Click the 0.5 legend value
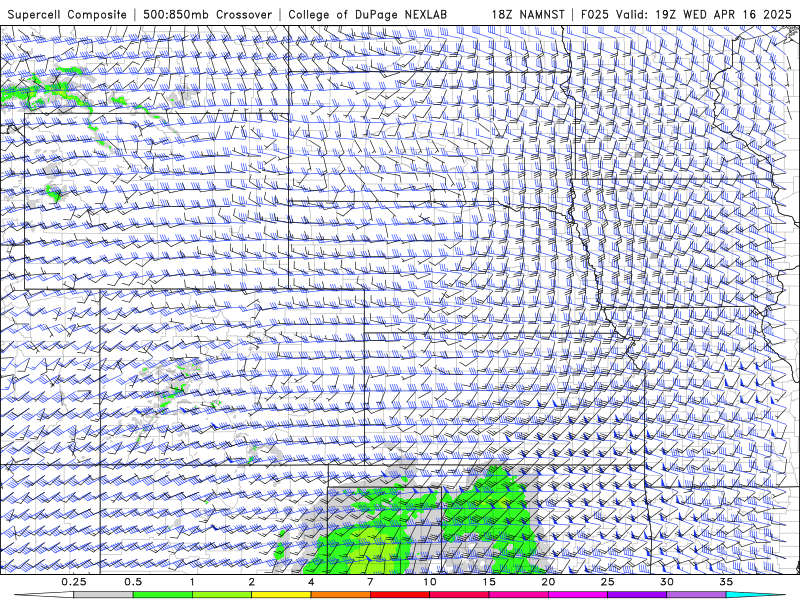 tap(133, 582)
